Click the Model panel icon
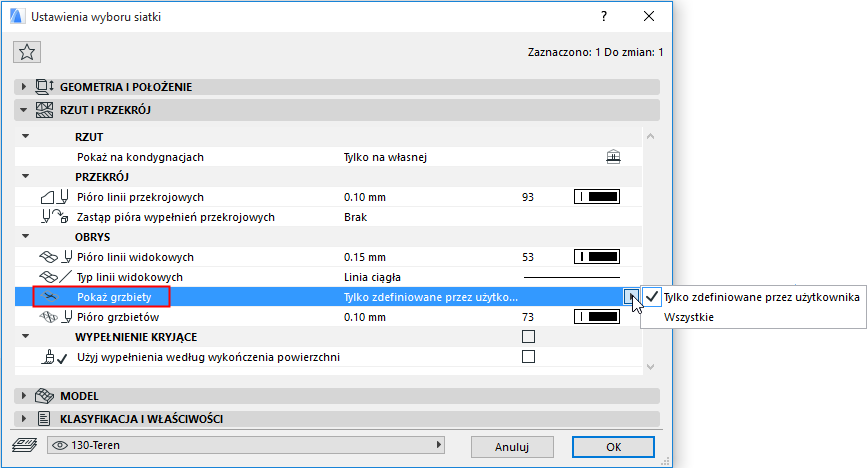Image resolution: width=867 pixels, height=468 pixels. click(45, 396)
